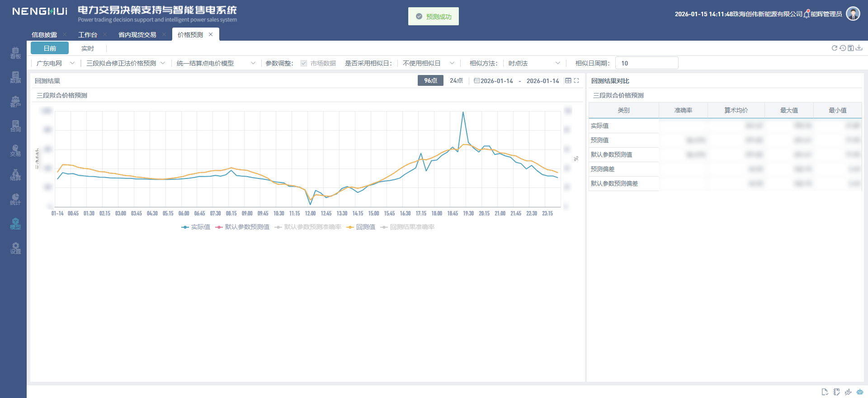The width and height of the screenshot is (868, 398).
Task: Open 交易 in the left sidebar
Action: (x=15, y=150)
